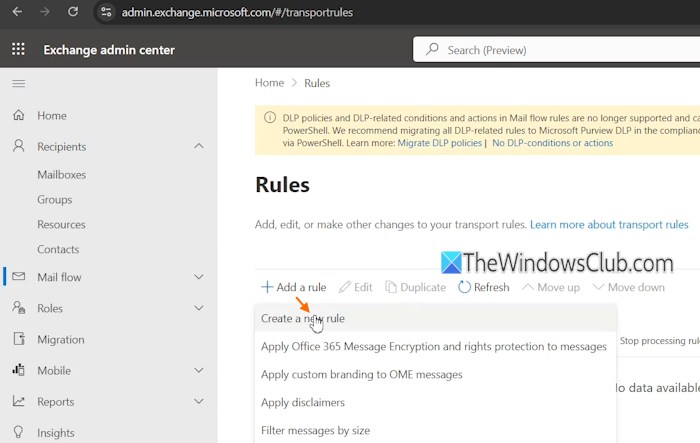Open Resources under Recipients

click(61, 225)
